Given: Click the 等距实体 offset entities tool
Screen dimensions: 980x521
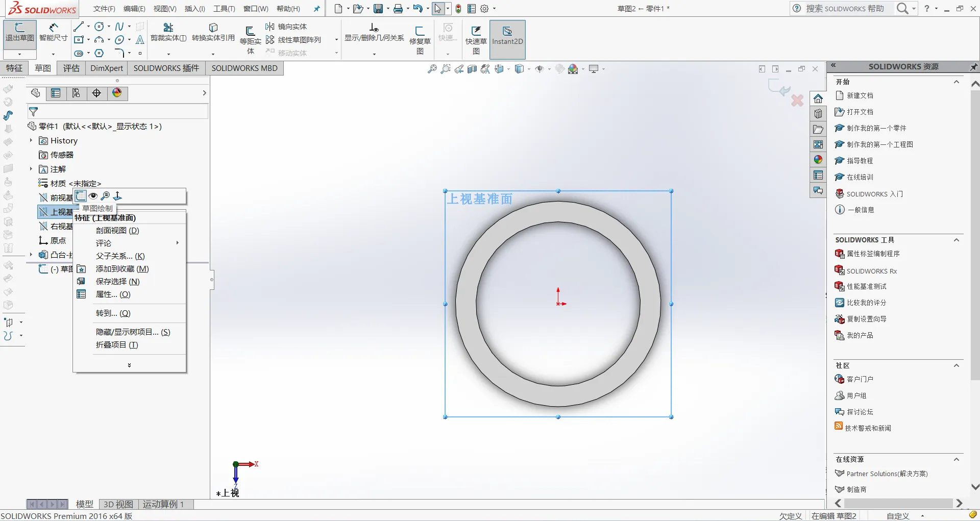Looking at the screenshot, I should 250,40.
